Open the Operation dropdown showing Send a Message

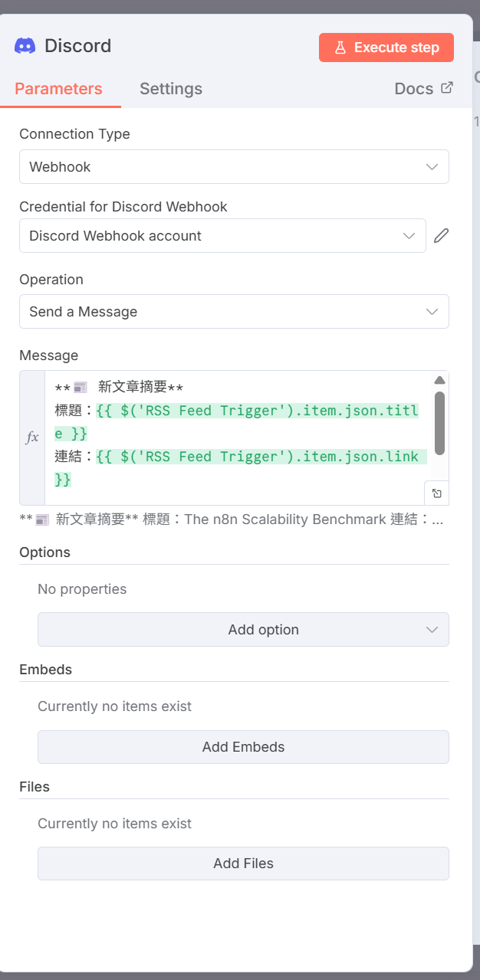[x=234, y=312]
